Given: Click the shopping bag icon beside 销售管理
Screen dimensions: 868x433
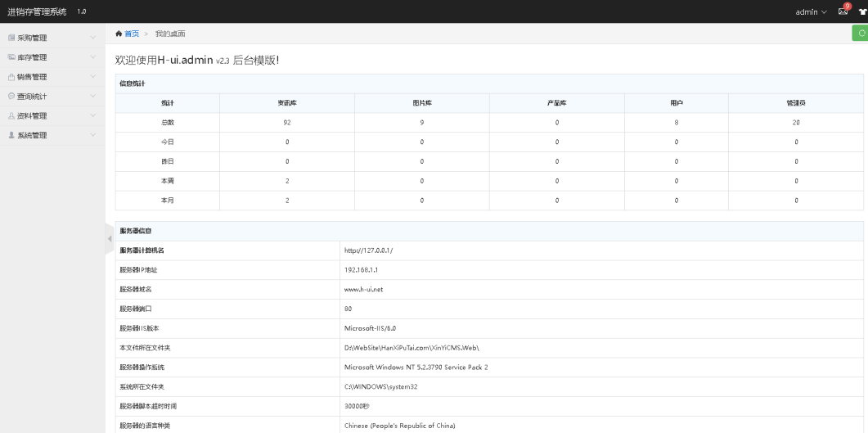Looking at the screenshot, I should (x=11, y=77).
